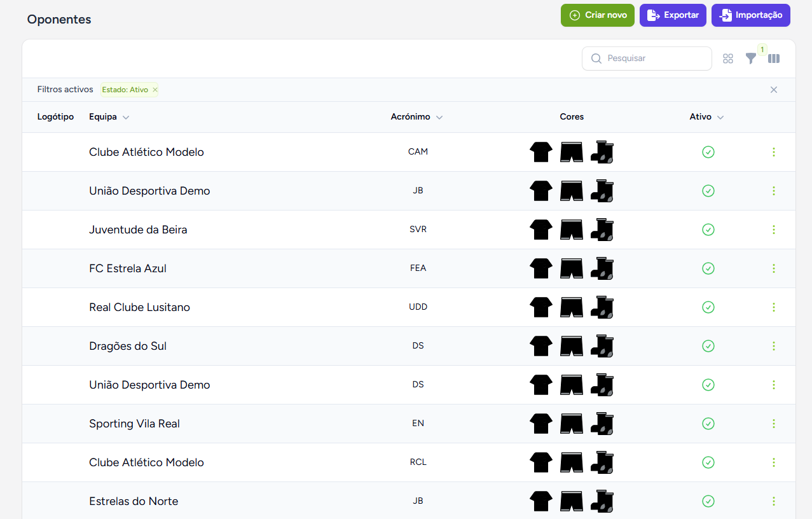Click the shirt icon for FC Estrela Azul

(541, 268)
